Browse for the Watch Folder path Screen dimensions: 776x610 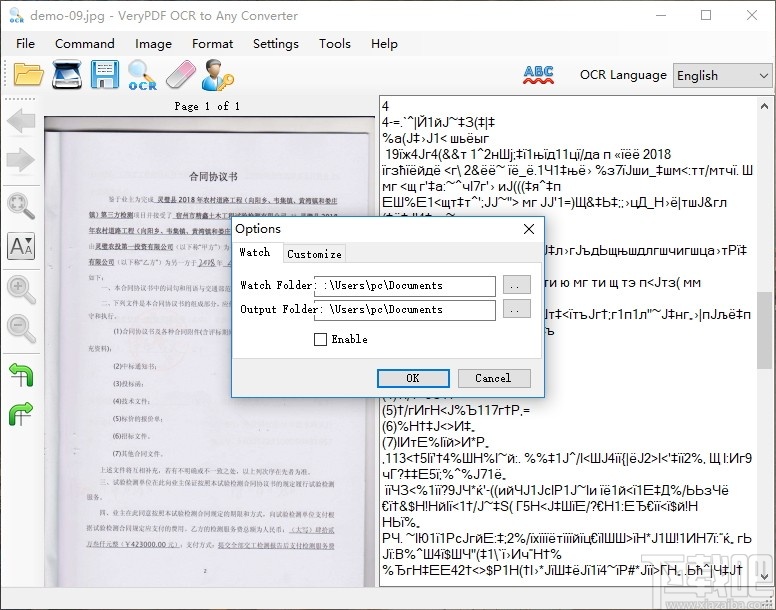[x=517, y=285]
